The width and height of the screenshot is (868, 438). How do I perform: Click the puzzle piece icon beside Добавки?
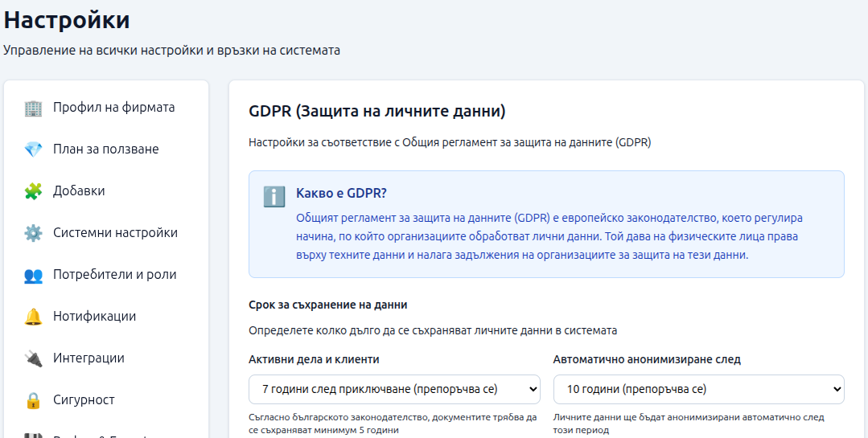[x=33, y=191]
